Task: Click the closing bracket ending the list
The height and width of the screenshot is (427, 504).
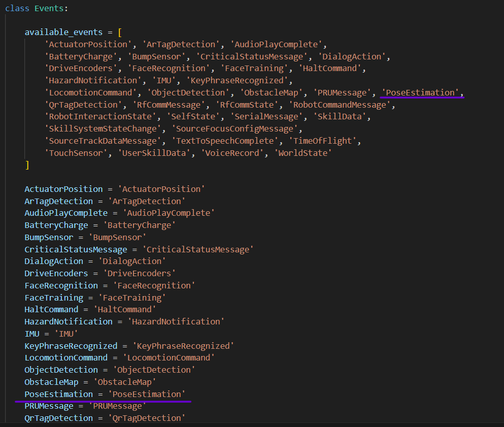Action: (27, 165)
